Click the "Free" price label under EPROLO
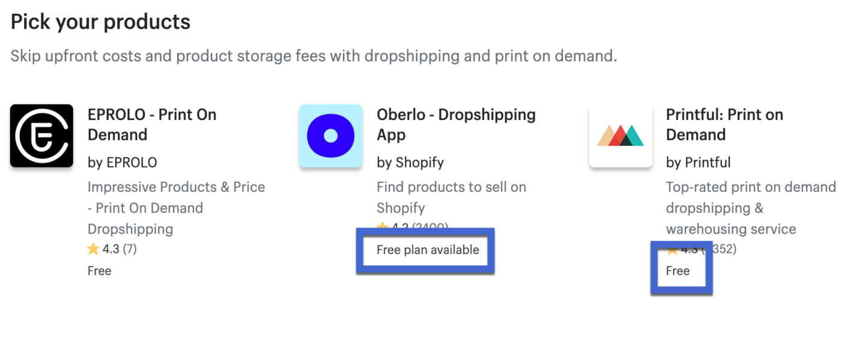The width and height of the screenshot is (868, 350). click(x=99, y=271)
